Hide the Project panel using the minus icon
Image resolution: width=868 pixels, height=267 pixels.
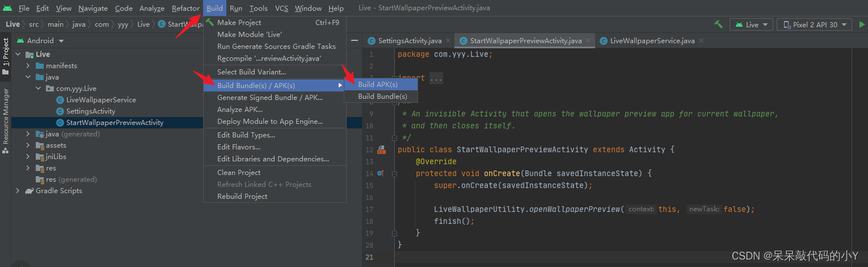355,40
